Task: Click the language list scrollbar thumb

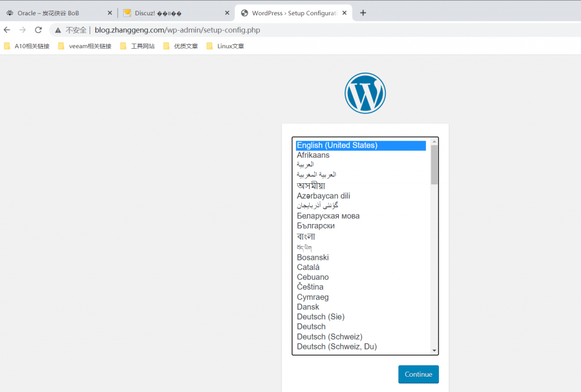Action: (434, 165)
